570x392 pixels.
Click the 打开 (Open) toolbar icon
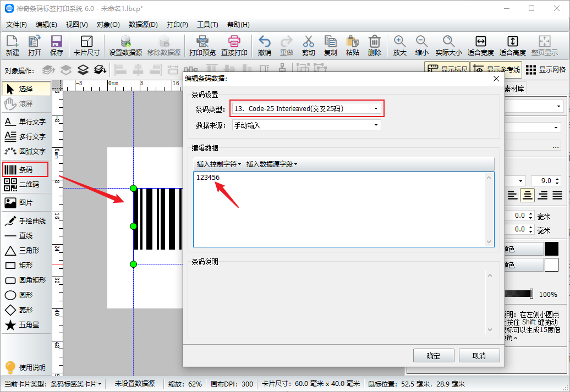click(35, 46)
